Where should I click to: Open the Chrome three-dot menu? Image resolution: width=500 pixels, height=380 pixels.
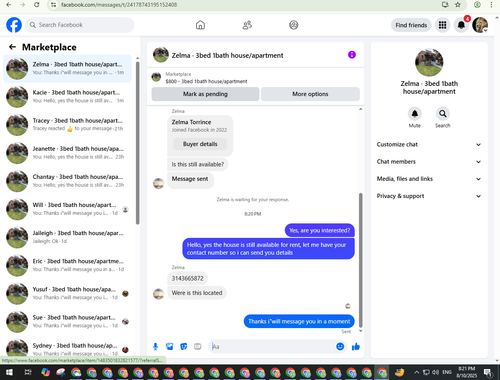(x=491, y=5)
